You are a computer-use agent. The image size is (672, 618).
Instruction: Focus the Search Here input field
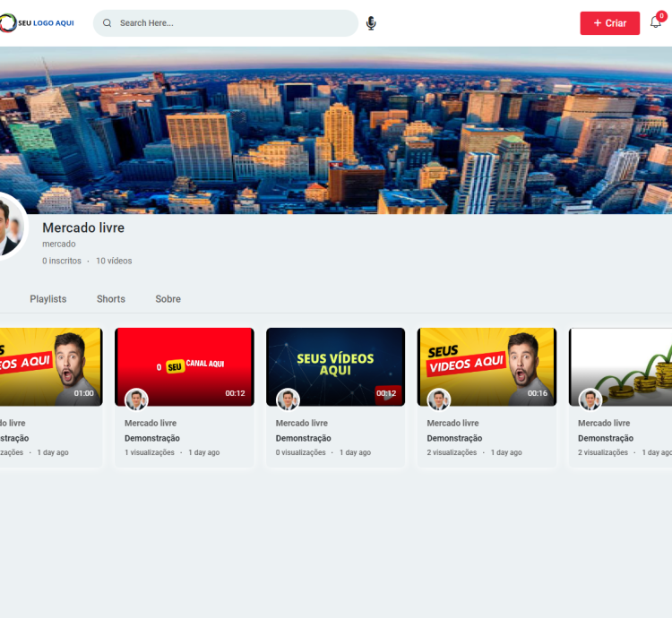click(233, 23)
